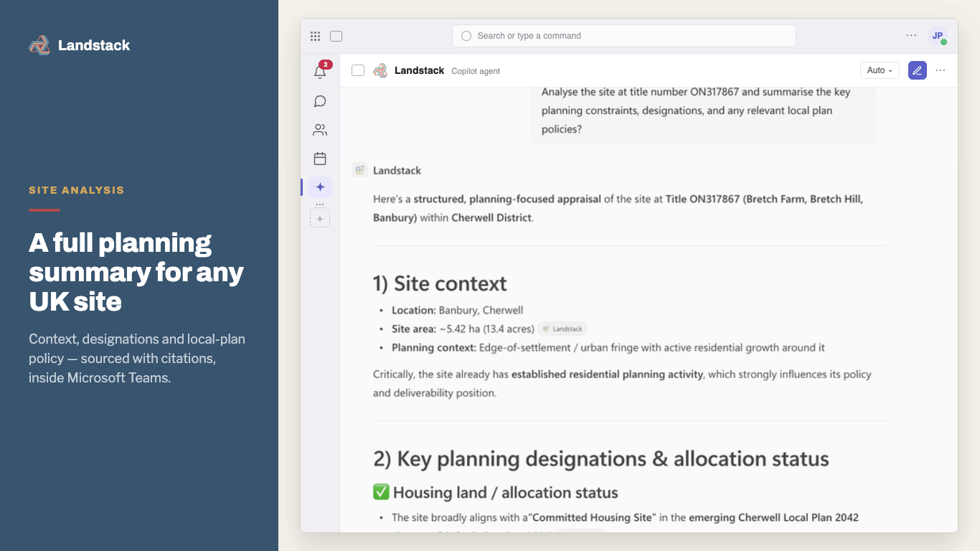The image size is (980, 551).
Task: Click the Landstack citation chip after site area
Action: [x=562, y=329]
